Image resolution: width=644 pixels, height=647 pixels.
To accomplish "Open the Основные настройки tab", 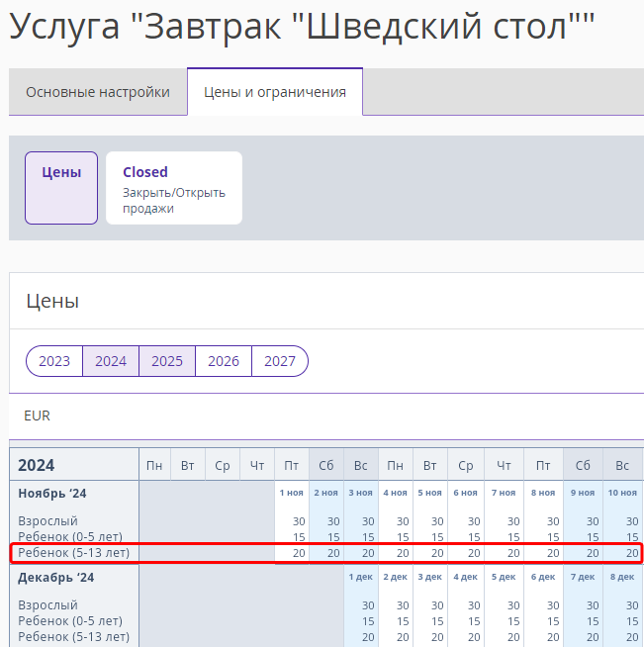I will pos(98,92).
